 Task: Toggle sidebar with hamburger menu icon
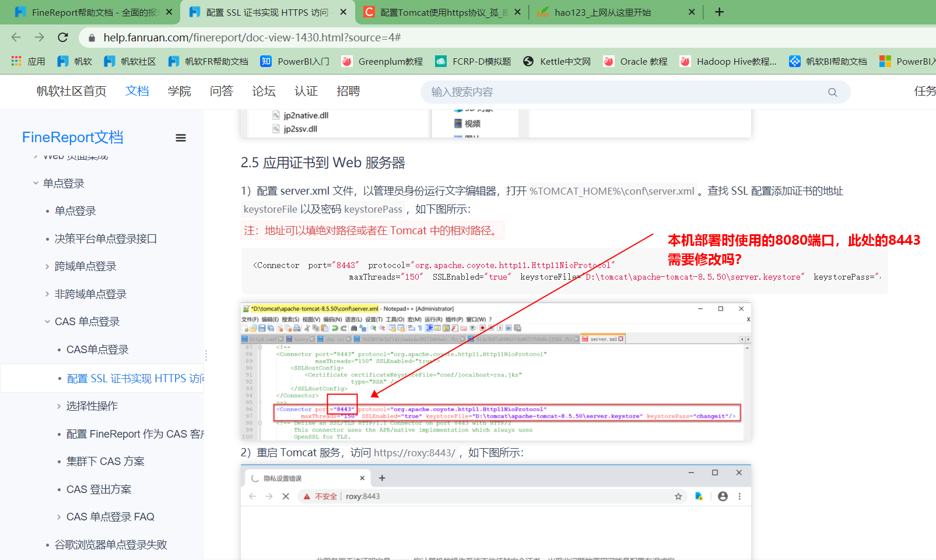coord(181,138)
